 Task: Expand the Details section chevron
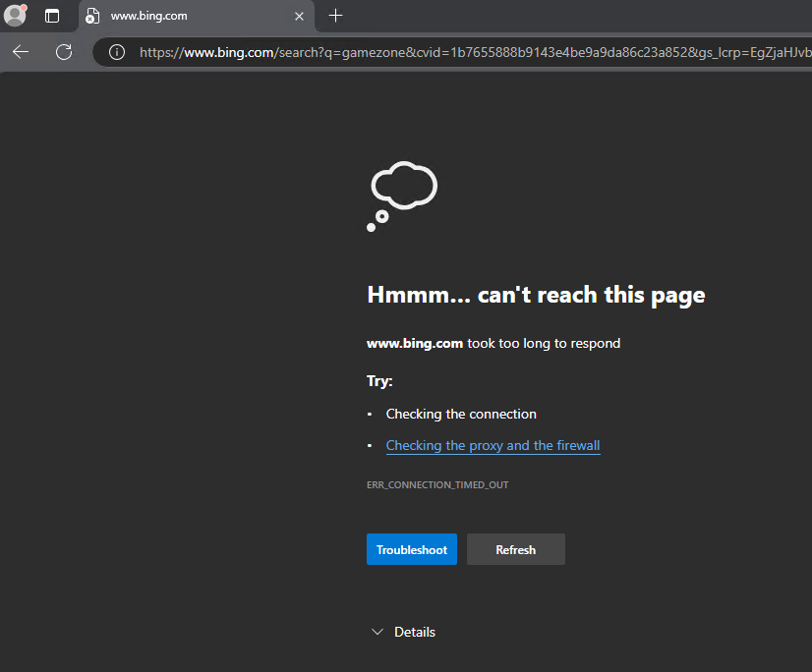point(377,632)
